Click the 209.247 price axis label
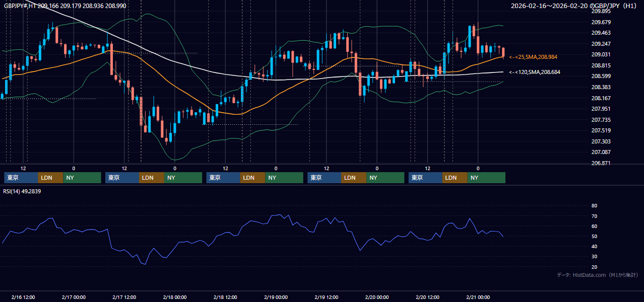 pos(601,44)
